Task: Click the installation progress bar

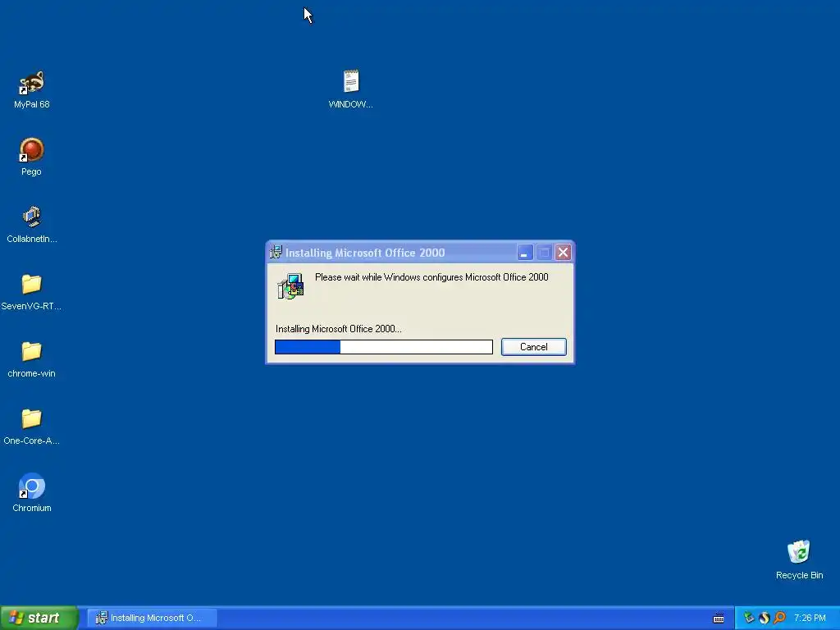Action: [384, 347]
